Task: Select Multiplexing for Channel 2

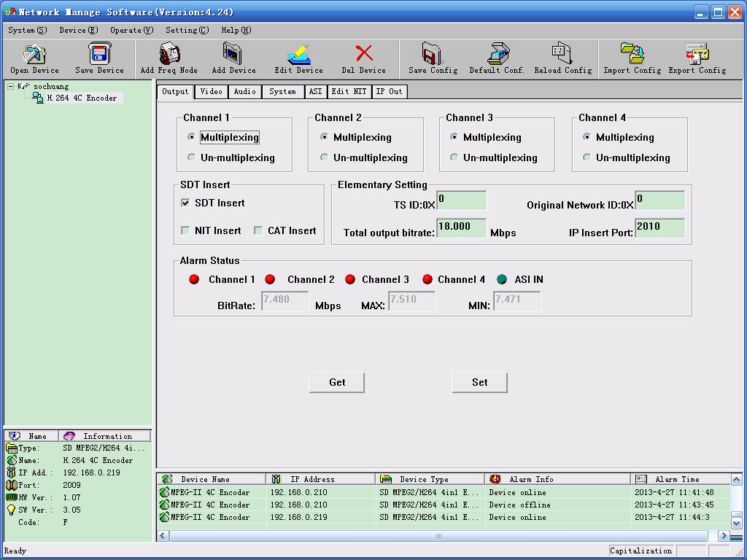Action: tap(324, 137)
